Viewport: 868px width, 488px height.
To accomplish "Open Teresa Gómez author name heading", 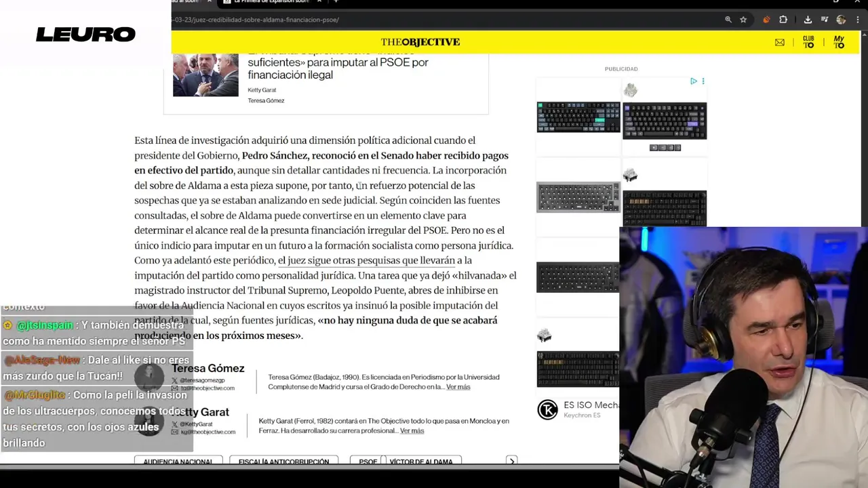I will tap(208, 368).
